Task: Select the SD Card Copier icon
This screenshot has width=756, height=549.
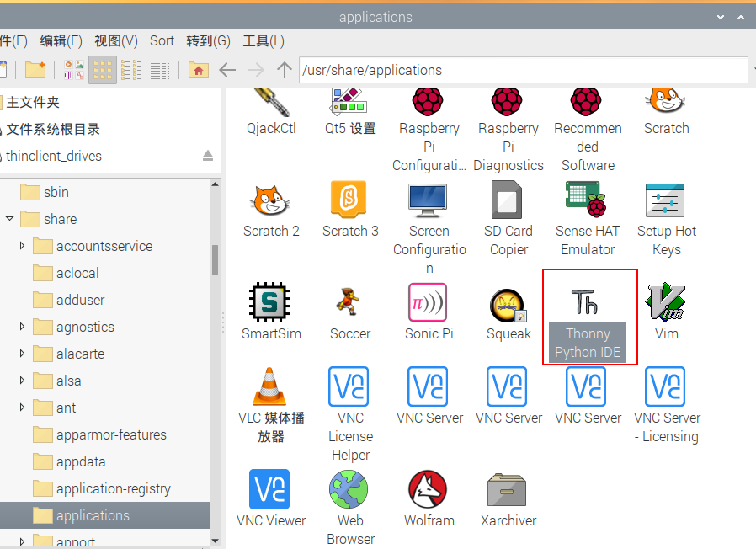Action: pyautogui.click(x=507, y=200)
